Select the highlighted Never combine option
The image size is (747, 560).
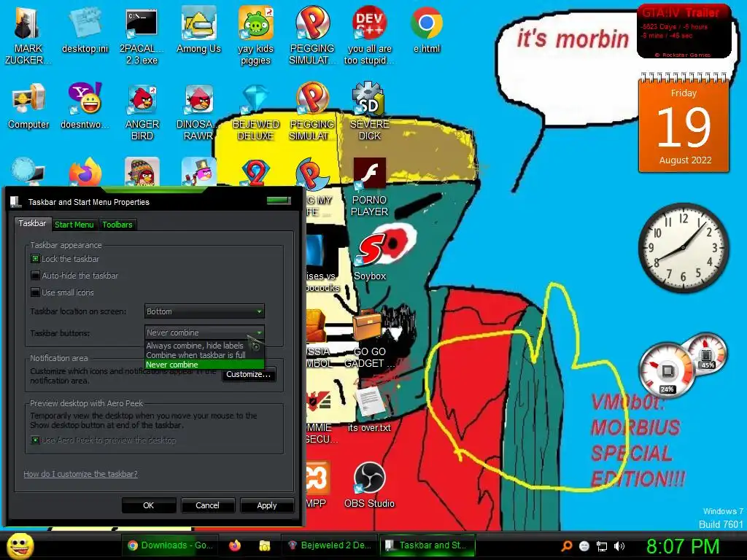coord(204,365)
